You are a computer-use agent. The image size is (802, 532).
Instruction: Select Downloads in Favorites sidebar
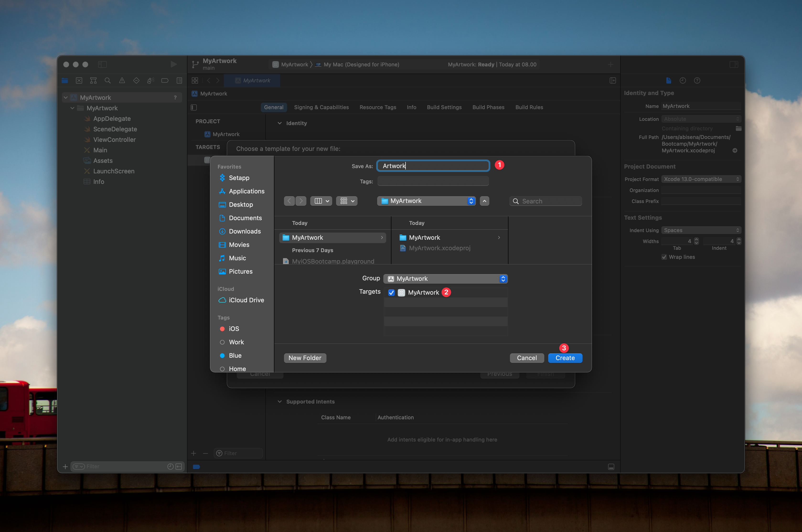240,231
